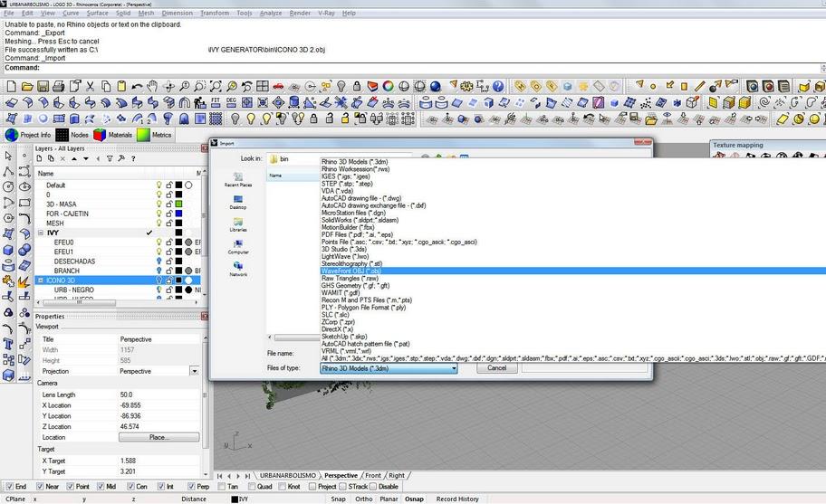Select the Polyline tool in left sidebar
The image size is (826, 504).
(x=8, y=172)
